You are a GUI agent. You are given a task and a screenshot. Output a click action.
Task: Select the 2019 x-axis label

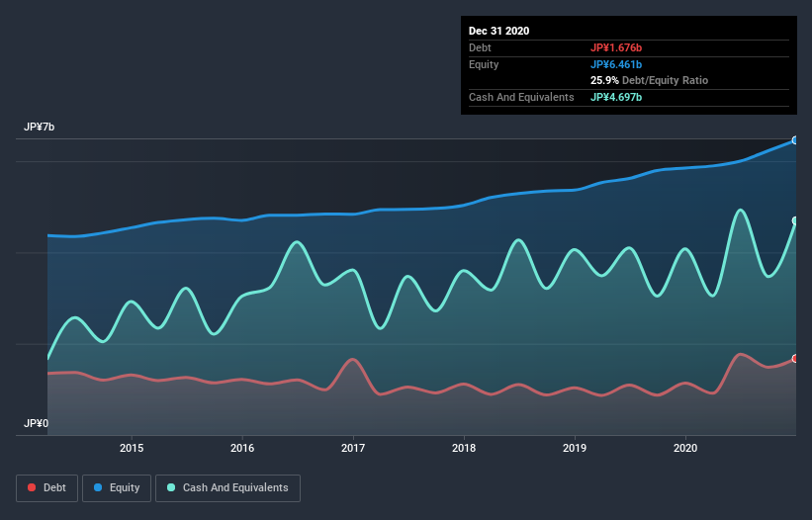(575, 448)
